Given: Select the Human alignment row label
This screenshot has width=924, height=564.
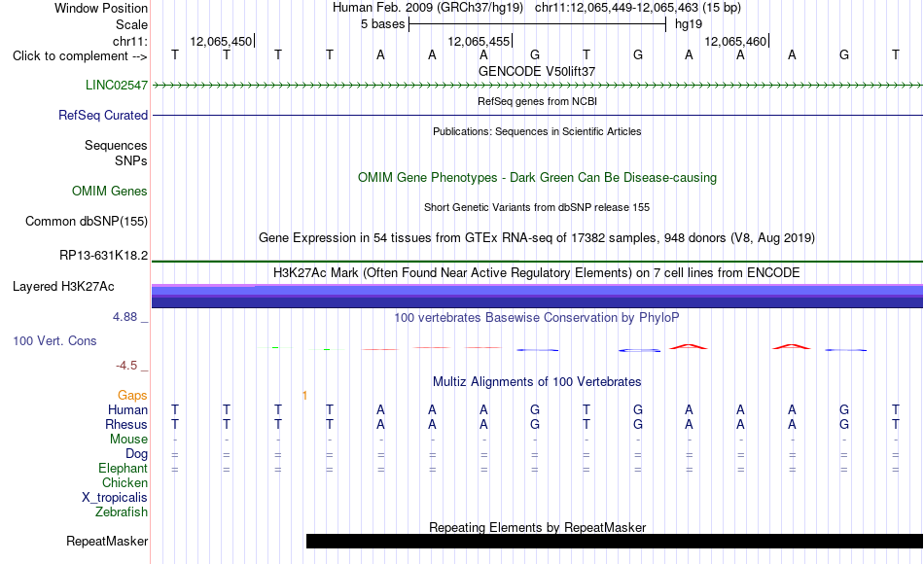Looking at the screenshot, I should tap(127, 409).
